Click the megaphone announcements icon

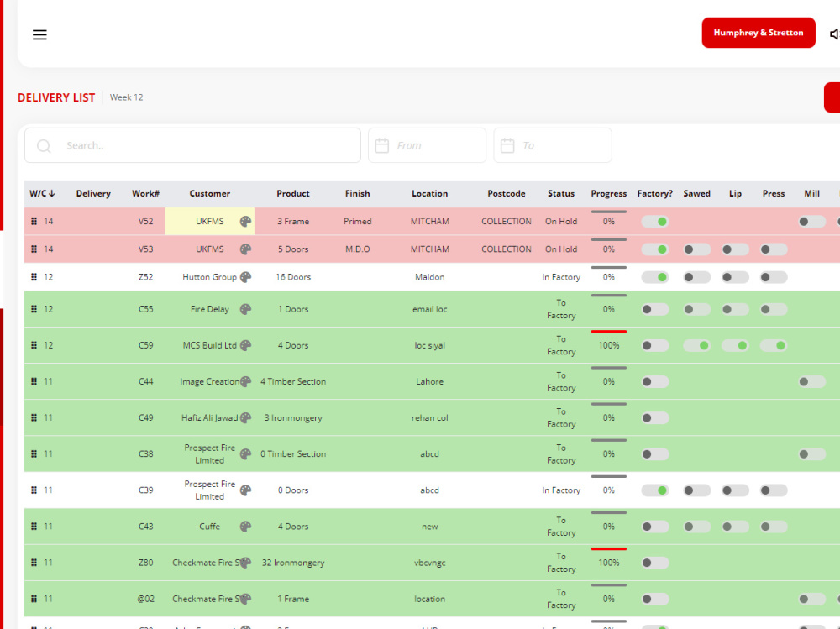(835, 34)
